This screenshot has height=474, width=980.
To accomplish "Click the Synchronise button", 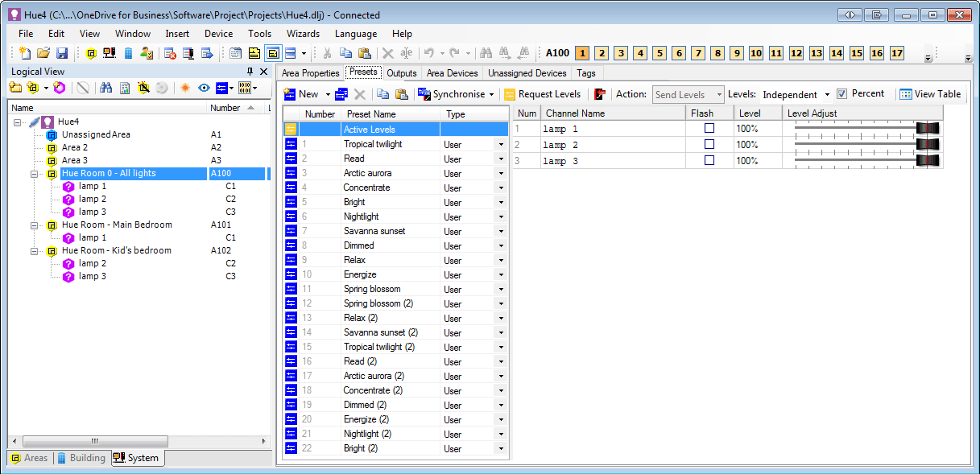I will point(457,94).
